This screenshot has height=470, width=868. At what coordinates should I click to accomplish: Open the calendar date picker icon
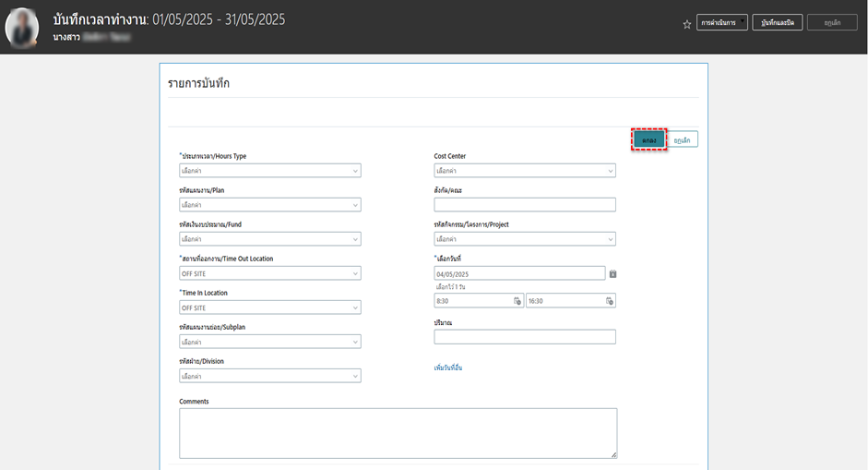pyautogui.click(x=612, y=273)
